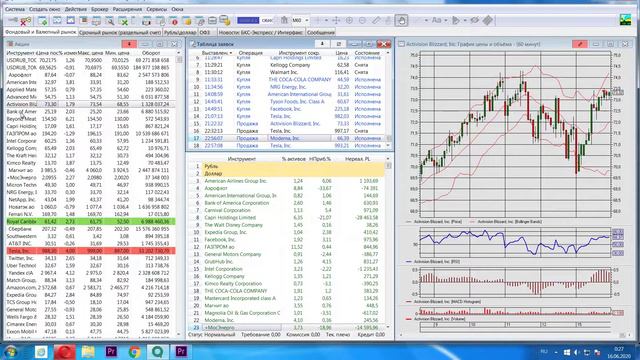640x360 pixels.
Task: Click the shapes drawing tool icon
Action: point(456,20)
